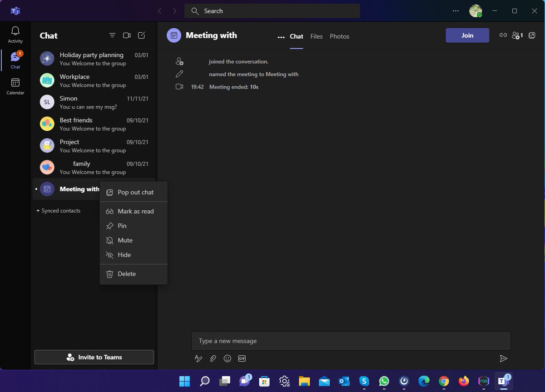The height and width of the screenshot is (392, 545).
Task: Open taskbar search magnifier
Action: pyautogui.click(x=205, y=381)
